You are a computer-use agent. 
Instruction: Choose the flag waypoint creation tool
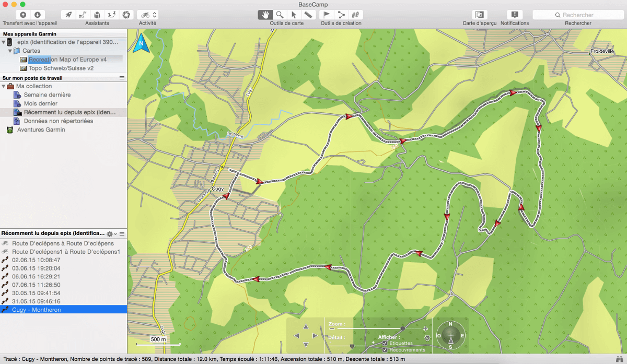pyautogui.click(x=327, y=15)
